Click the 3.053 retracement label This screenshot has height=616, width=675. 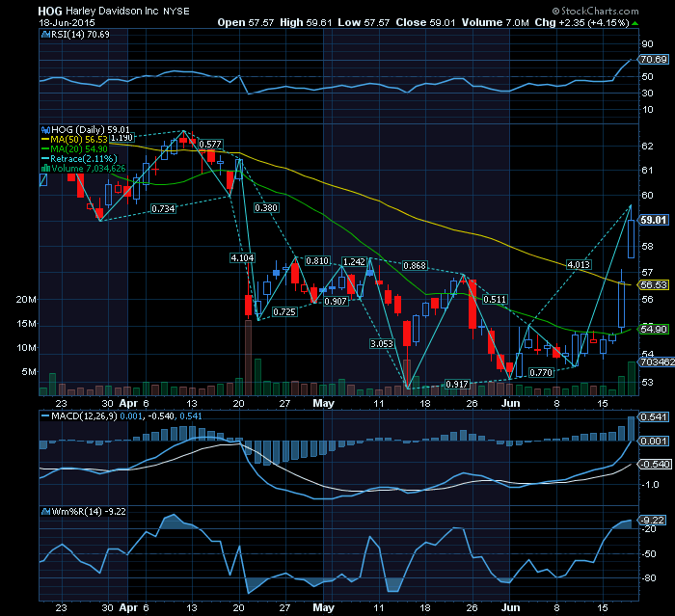[x=382, y=343]
